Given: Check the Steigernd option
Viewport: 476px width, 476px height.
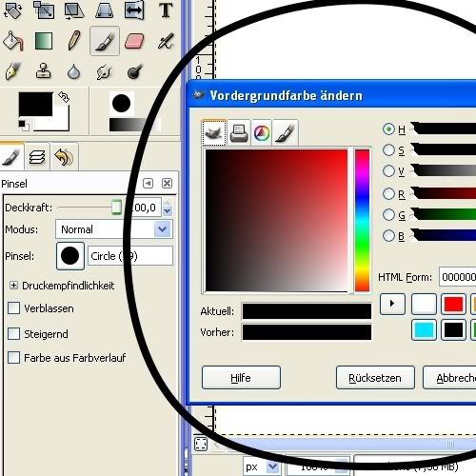Looking at the screenshot, I should [x=13, y=333].
